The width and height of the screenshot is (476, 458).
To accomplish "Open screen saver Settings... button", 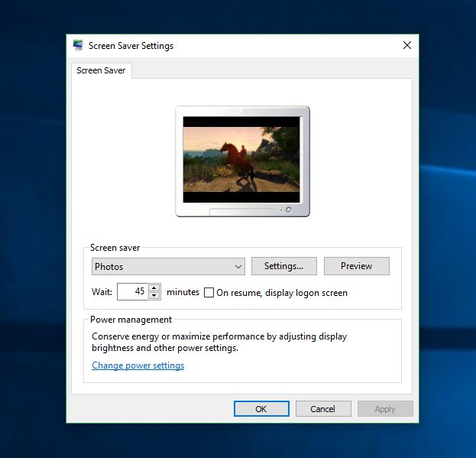I will tap(283, 266).
